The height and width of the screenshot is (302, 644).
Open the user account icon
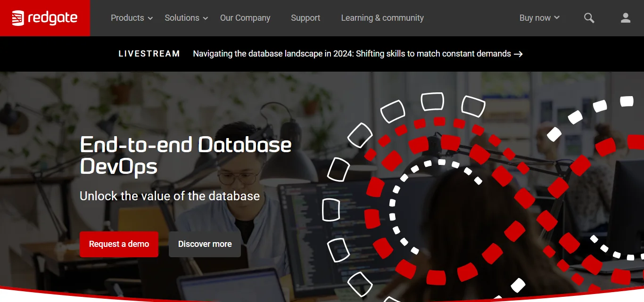click(x=626, y=18)
